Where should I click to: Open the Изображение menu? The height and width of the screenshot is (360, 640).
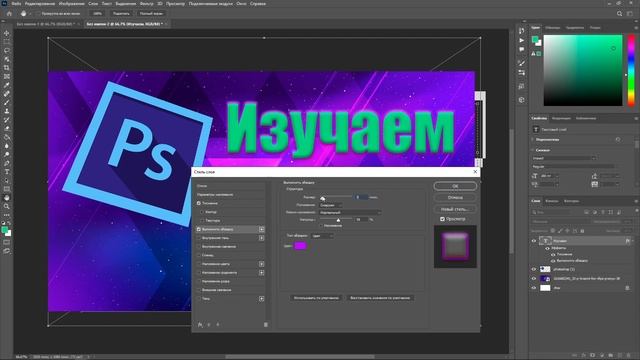click(x=72, y=4)
